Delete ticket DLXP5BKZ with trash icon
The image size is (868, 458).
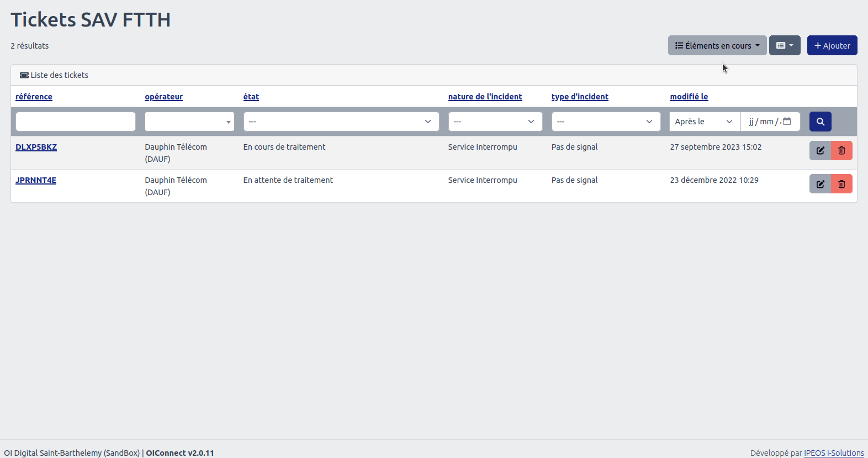click(841, 151)
